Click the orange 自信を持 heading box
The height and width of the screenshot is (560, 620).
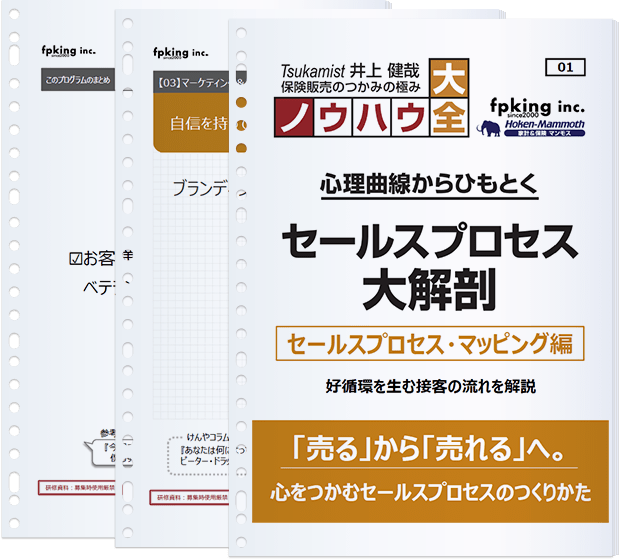pos(191,127)
